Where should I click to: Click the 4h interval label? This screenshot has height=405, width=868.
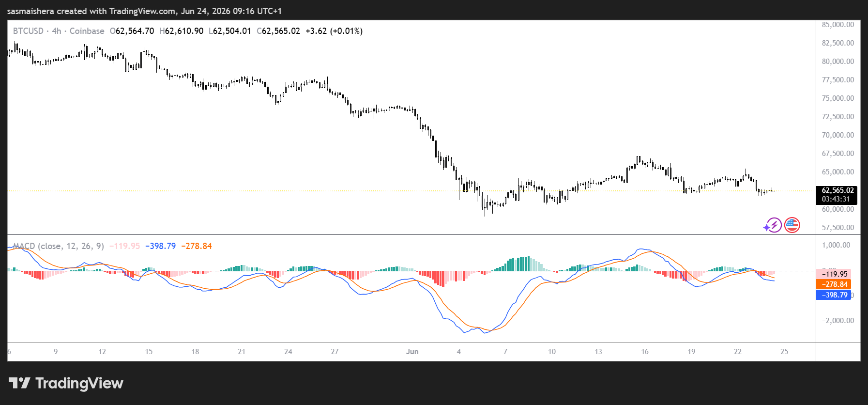click(57, 31)
